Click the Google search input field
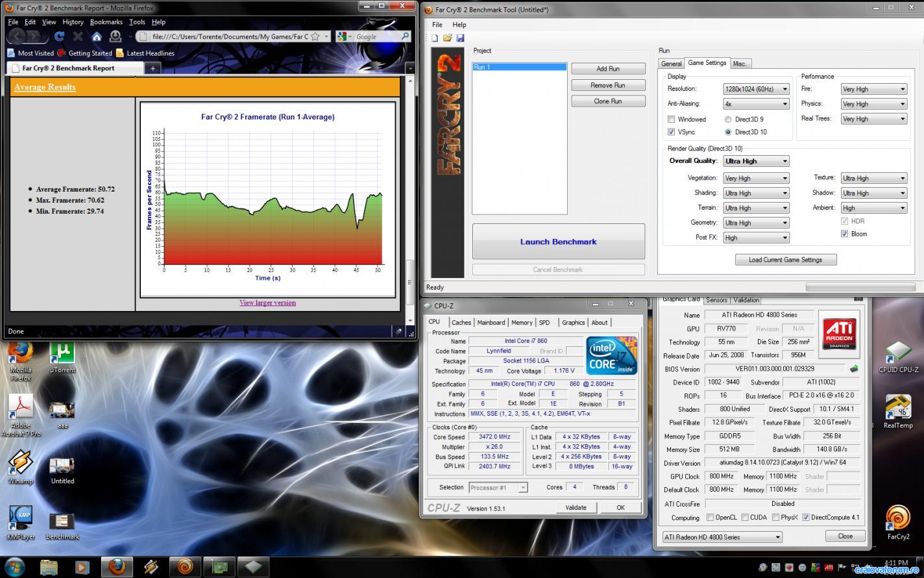 click(x=376, y=37)
